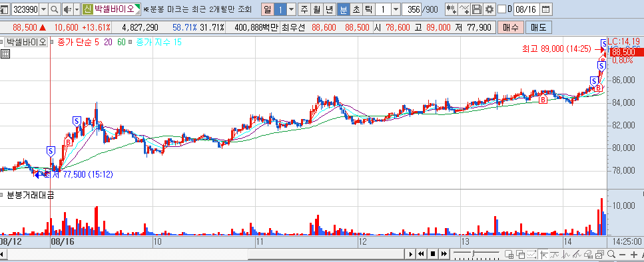Image resolution: width=644 pixels, height=262 pixels.
Task: Click the panel toggle icon at far top-left
Action: click(4, 9)
